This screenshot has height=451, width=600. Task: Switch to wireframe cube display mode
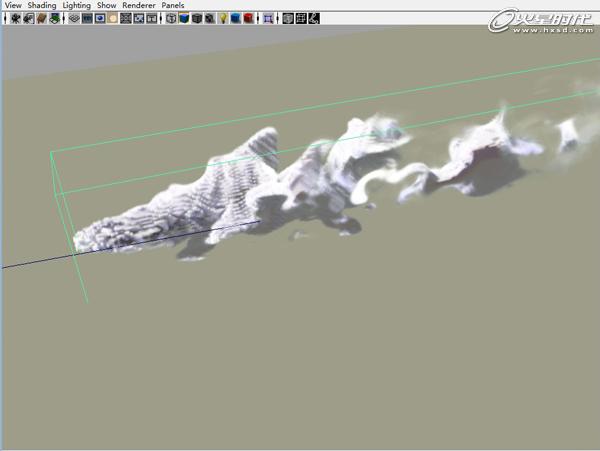coord(171,18)
